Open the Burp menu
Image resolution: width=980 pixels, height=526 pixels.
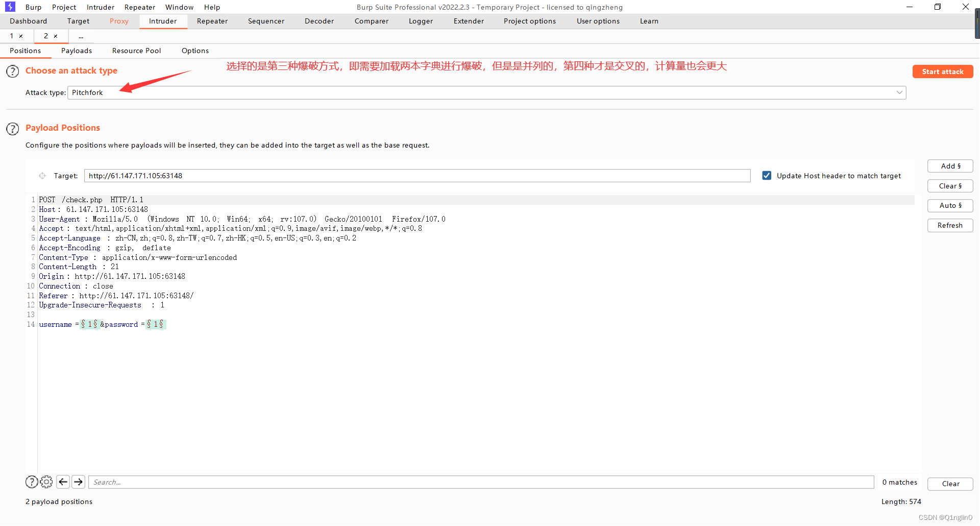pos(34,7)
